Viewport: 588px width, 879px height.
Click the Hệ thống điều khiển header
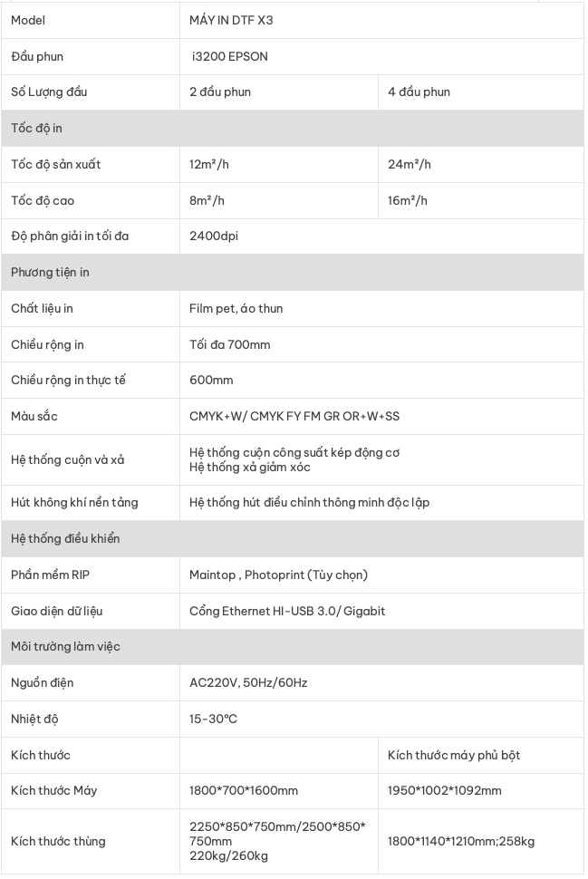(x=292, y=538)
